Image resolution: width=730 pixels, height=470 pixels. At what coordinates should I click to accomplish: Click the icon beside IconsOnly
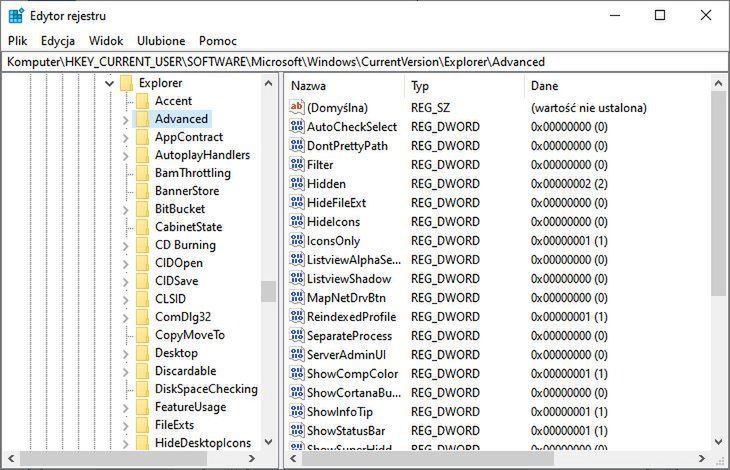pyautogui.click(x=297, y=241)
